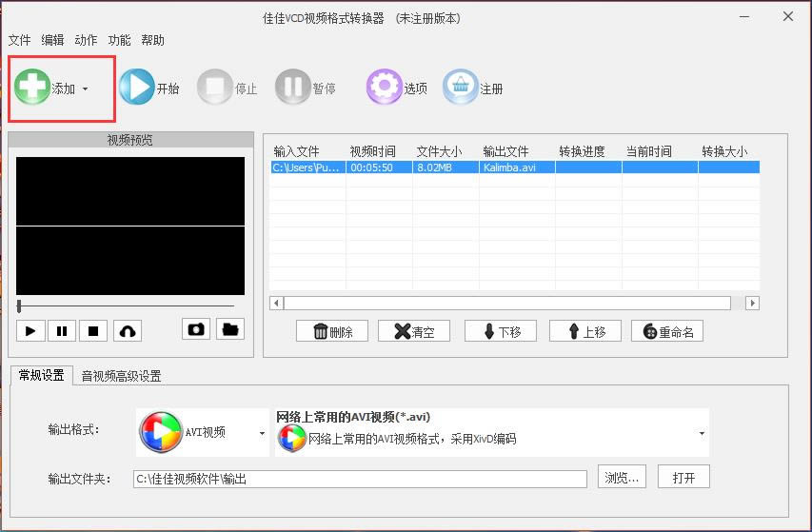Image resolution: width=812 pixels, height=532 pixels.
Task: Click the preview seek slider handle
Action: (x=19, y=305)
